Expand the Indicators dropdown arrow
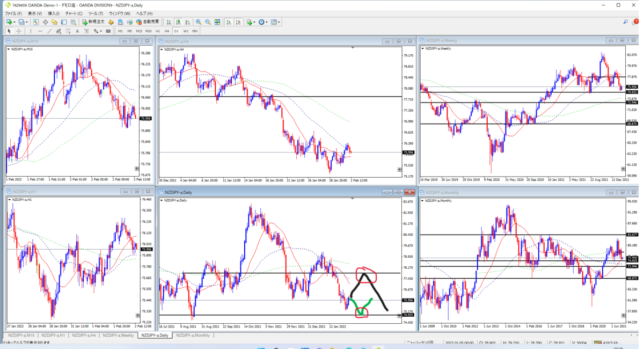Image resolution: width=644 pixels, height=349 pixels. [255, 22]
